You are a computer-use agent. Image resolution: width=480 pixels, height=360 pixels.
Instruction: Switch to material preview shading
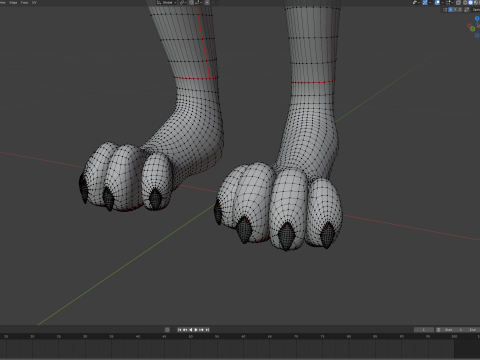[476, 2]
